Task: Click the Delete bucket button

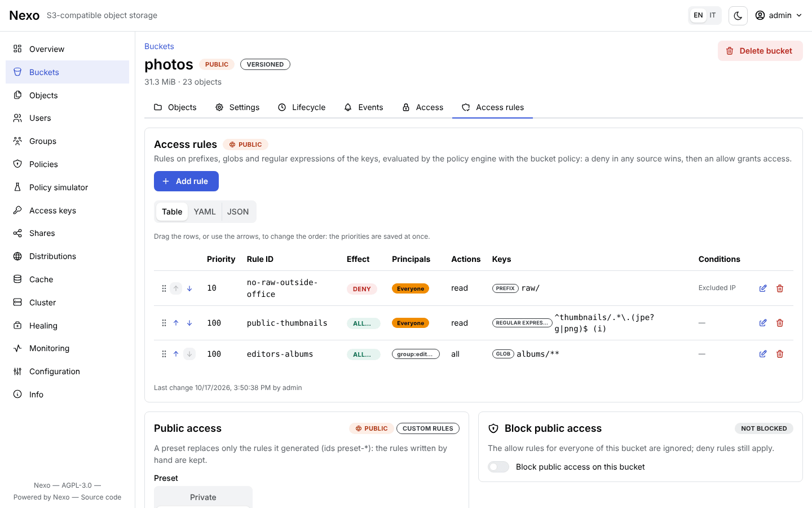Action: click(760, 51)
